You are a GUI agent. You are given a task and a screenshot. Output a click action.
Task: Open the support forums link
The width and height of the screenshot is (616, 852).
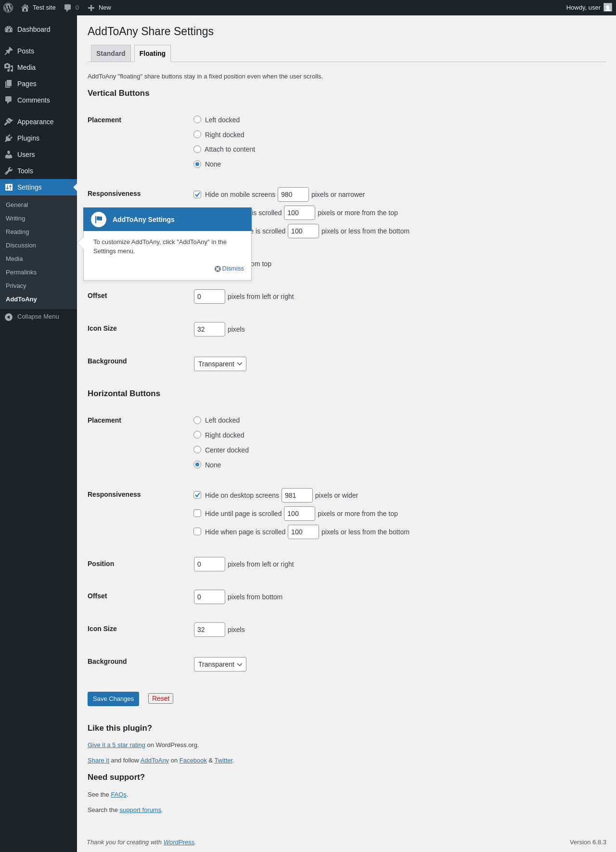click(x=141, y=810)
